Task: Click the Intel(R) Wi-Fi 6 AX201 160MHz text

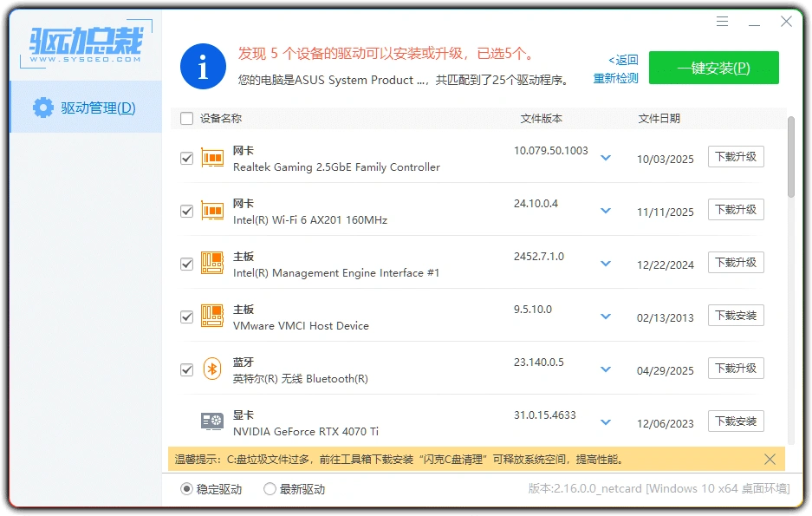Action: (x=310, y=219)
